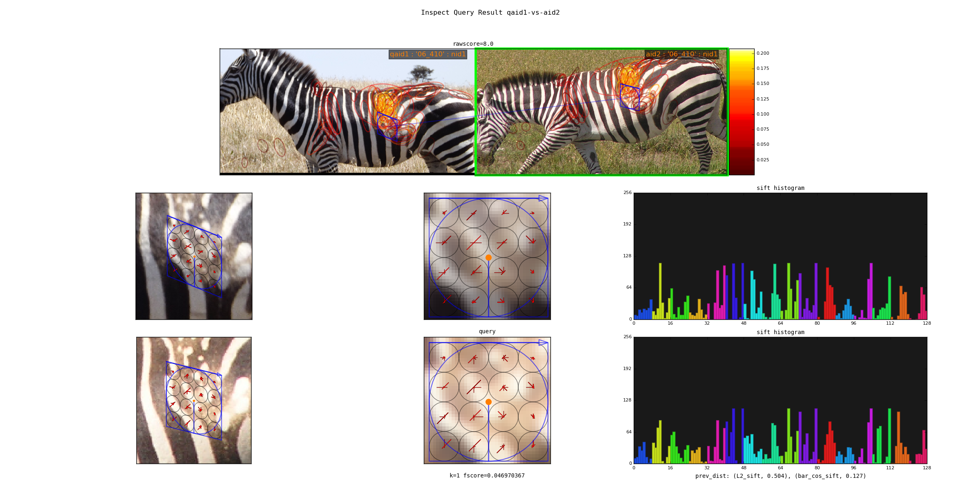Click dark red bottom of colorbar
980x484 pixels.
pyautogui.click(x=742, y=170)
